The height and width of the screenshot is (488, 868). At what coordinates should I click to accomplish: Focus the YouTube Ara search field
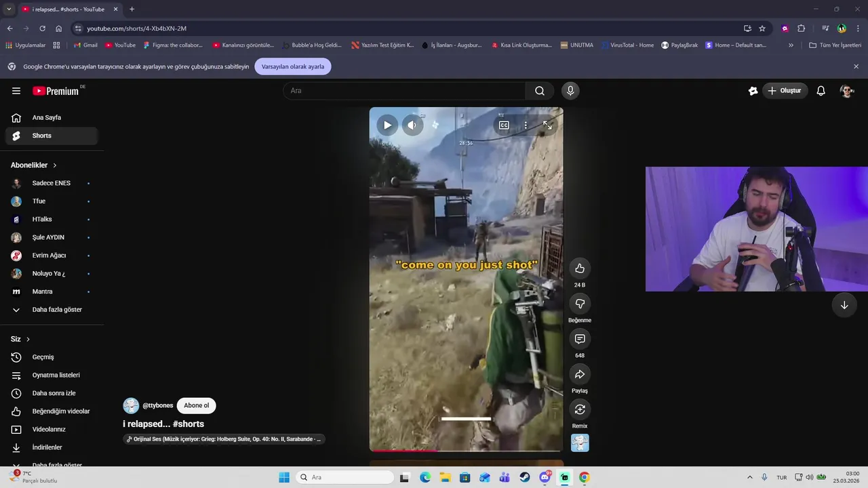pos(404,91)
